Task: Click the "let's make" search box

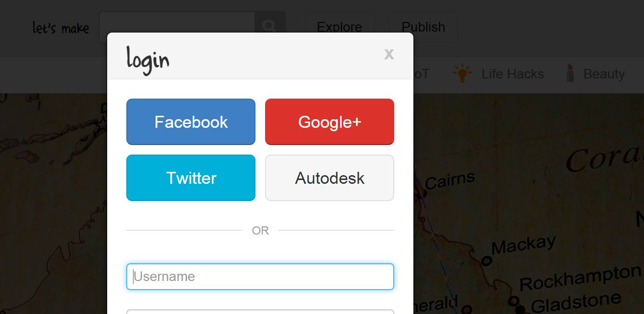Action: (177, 27)
